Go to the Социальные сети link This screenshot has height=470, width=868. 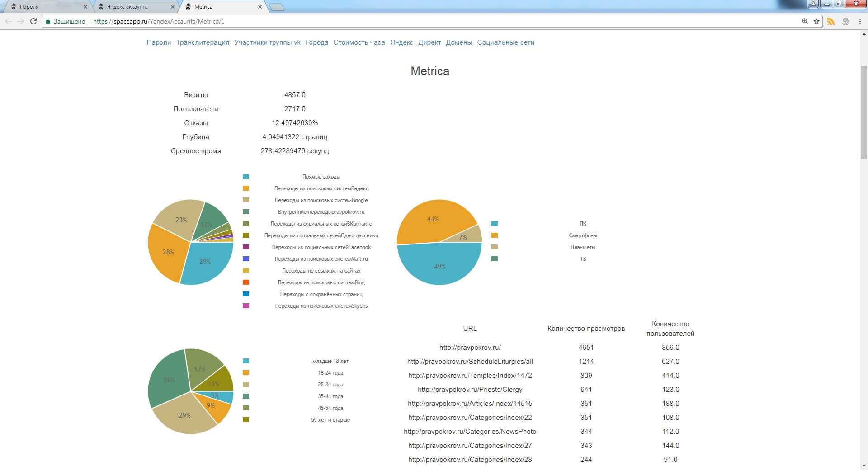click(x=505, y=42)
